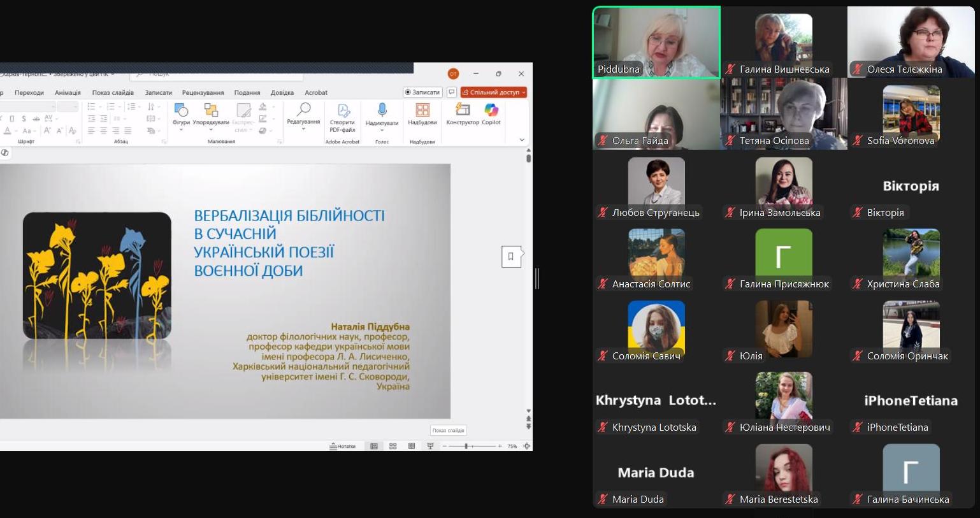Open Copilot from the ribbon

(x=491, y=110)
